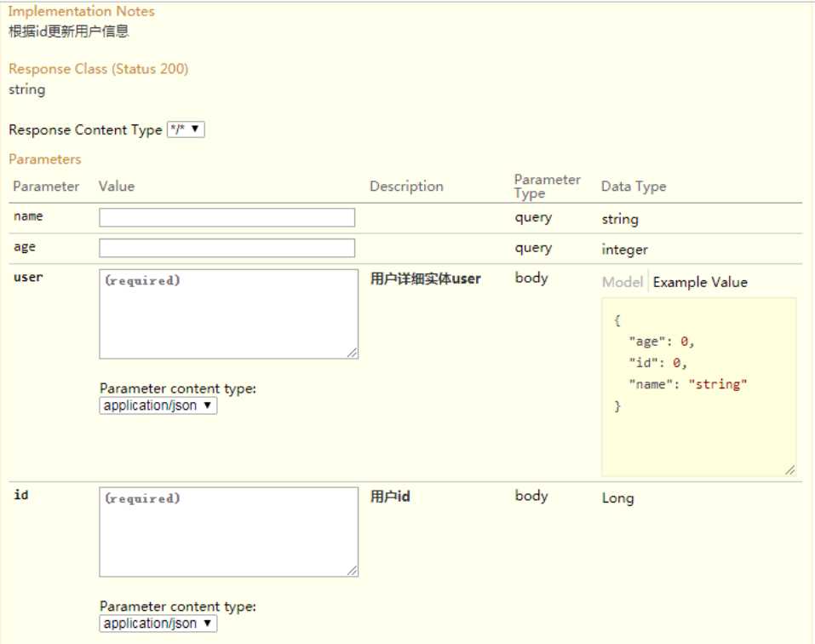Focus the id body textarea

click(x=229, y=532)
